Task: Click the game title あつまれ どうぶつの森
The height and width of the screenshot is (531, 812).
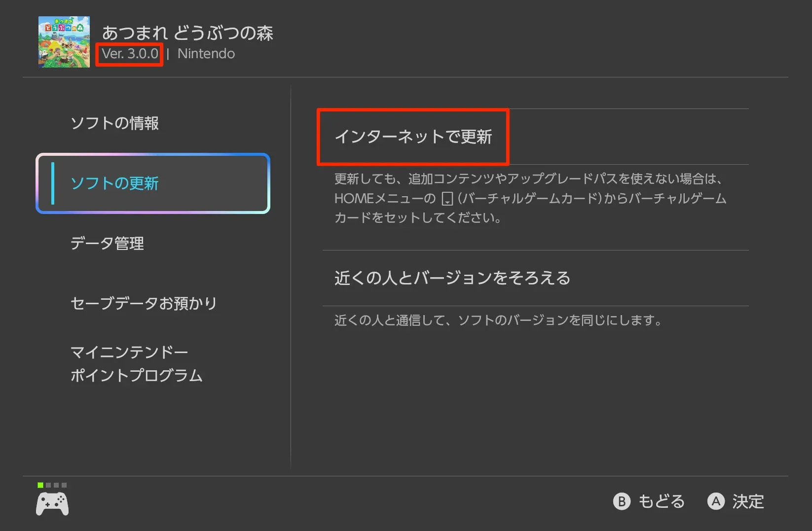Action: 187,33
